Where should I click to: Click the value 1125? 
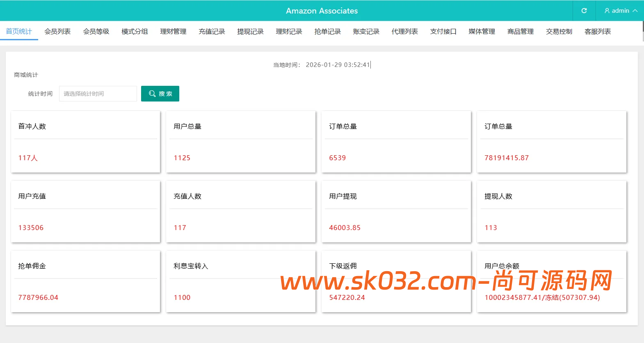coord(182,158)
